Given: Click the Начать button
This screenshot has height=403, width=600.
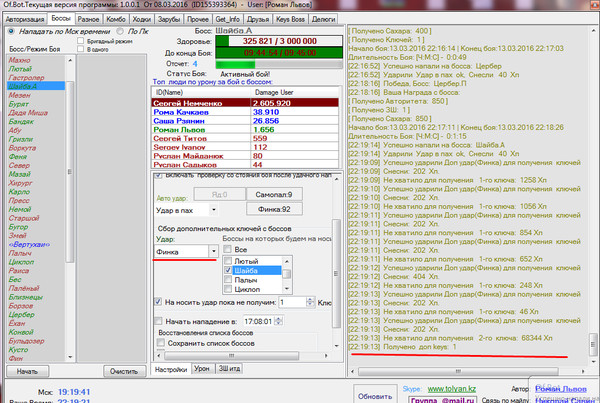Looking at the screenshot, I should point(28,371).
